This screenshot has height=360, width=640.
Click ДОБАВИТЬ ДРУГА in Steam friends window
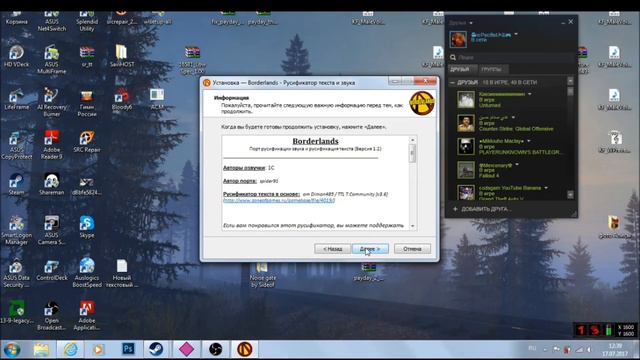point(482,209)
